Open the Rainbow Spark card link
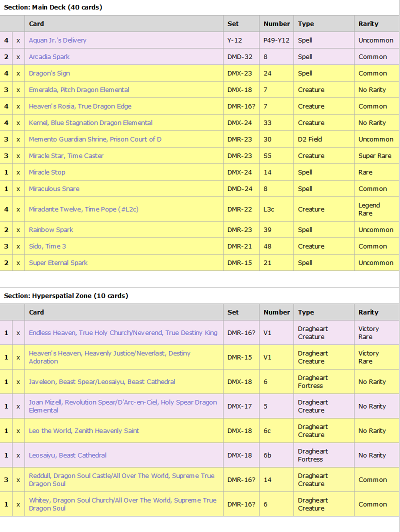 51,229
